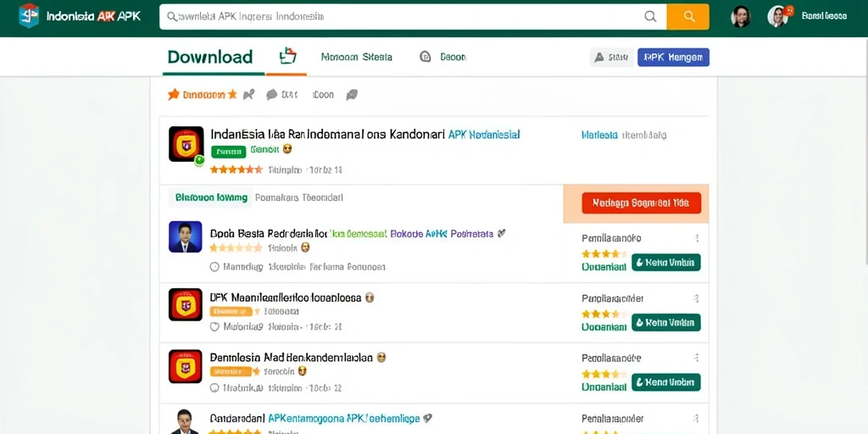Click the gray share icon in filter row

(x=248, y=94)
